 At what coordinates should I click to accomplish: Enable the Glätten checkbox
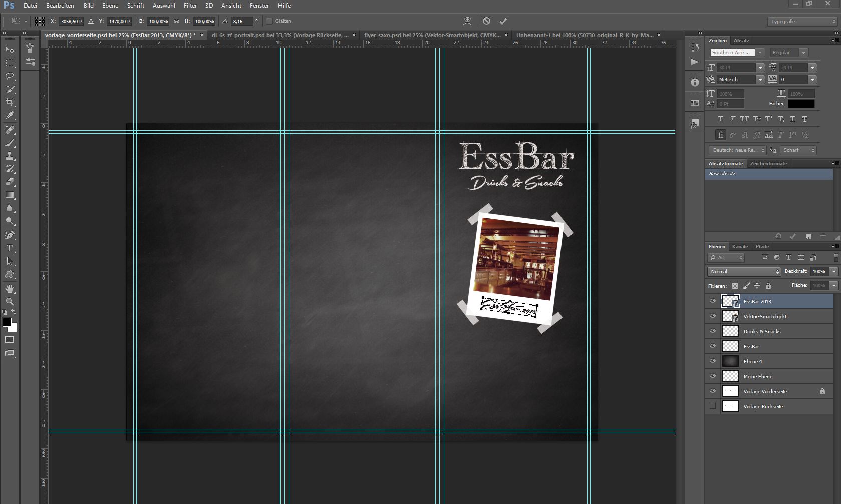point(269,21)
